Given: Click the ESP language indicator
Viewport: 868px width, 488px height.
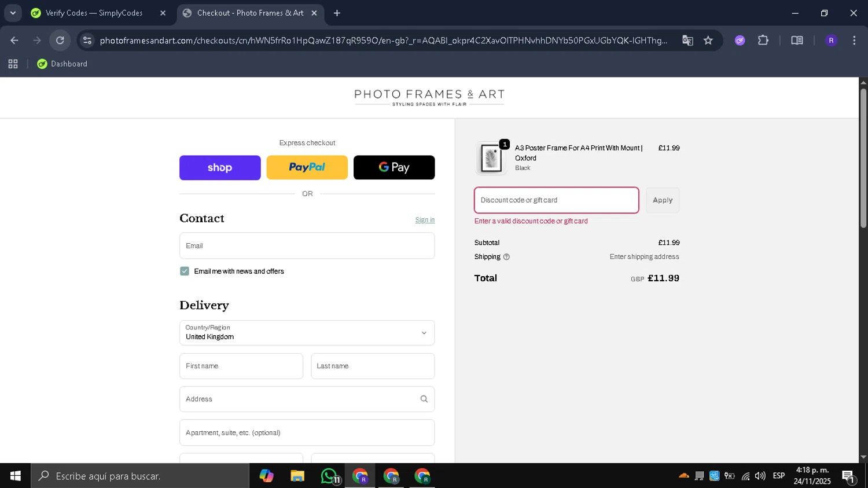Looking at the screenshot, I should tap(779, 476).
